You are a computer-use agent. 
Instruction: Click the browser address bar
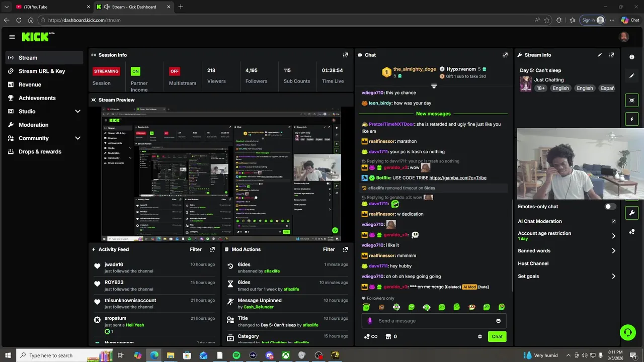click(287, 20)
